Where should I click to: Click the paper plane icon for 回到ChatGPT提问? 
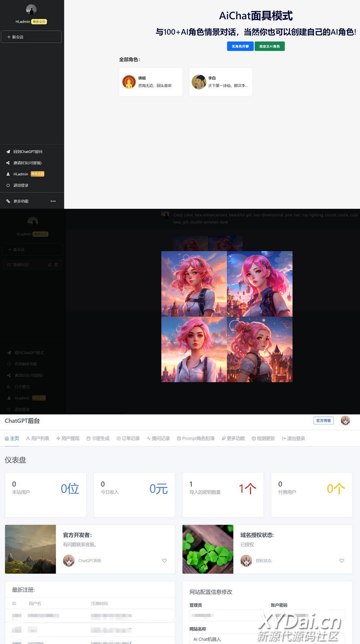[8, 152]
